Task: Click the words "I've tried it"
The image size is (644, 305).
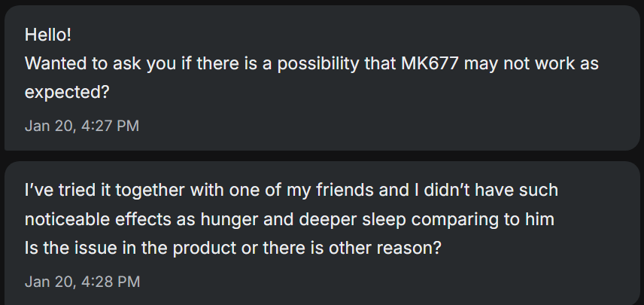Action: point(64,190)
